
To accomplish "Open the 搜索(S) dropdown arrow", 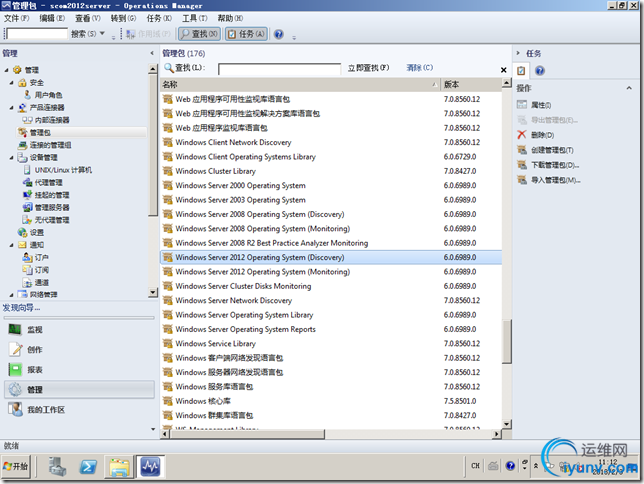I will [x=102, y=33].
